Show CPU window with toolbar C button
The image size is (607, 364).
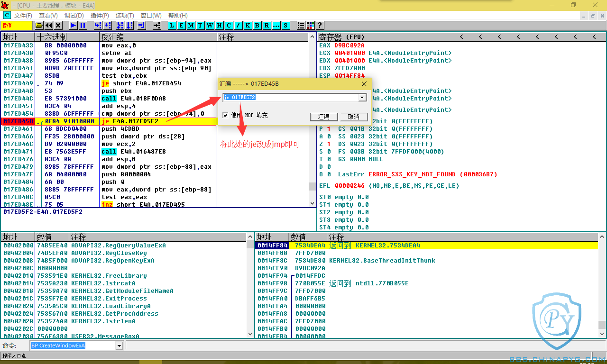point(229,26)
